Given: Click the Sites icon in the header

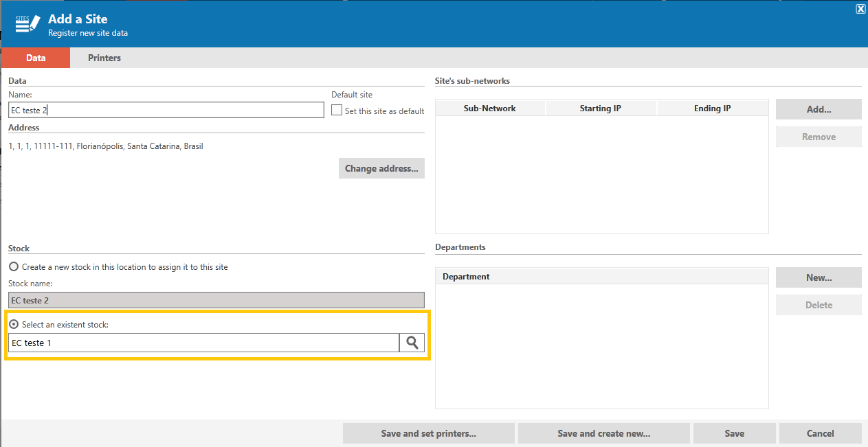Looking at the screenshot, I should point(27,24).
